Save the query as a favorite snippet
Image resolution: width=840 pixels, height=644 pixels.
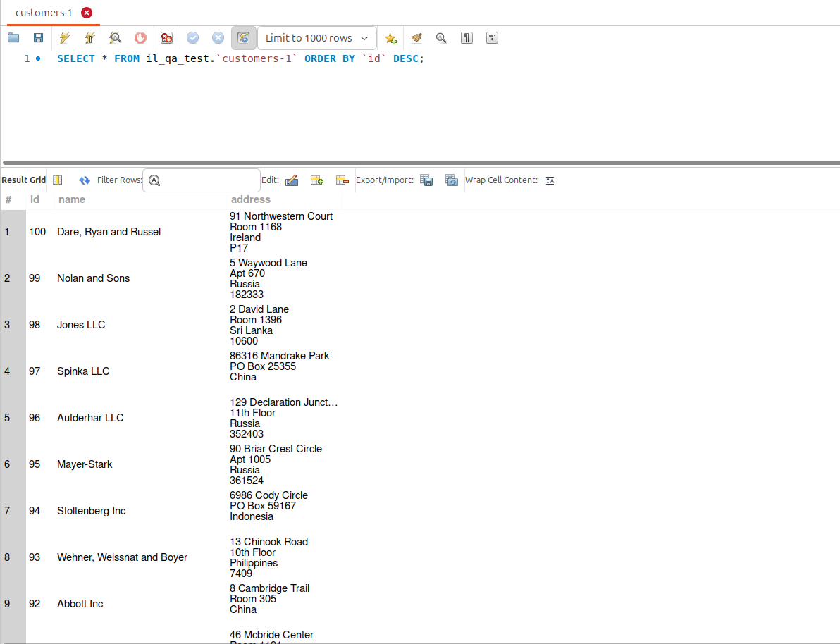390,38
